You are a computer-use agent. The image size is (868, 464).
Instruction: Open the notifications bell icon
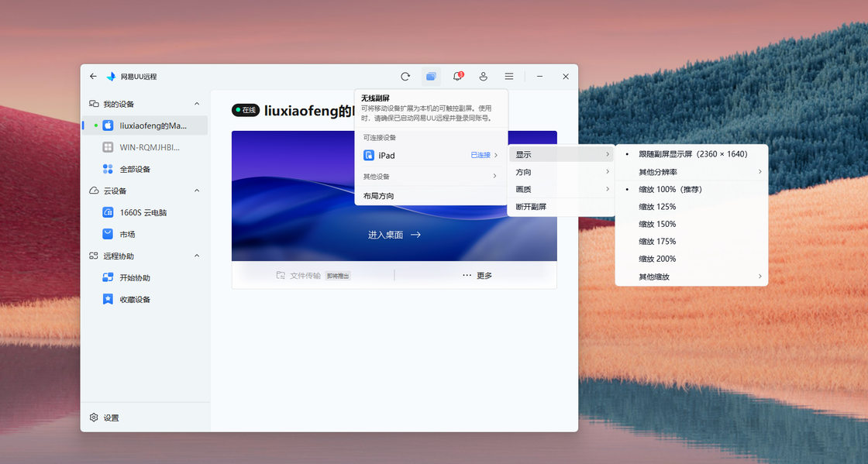[x=457, y=77]
